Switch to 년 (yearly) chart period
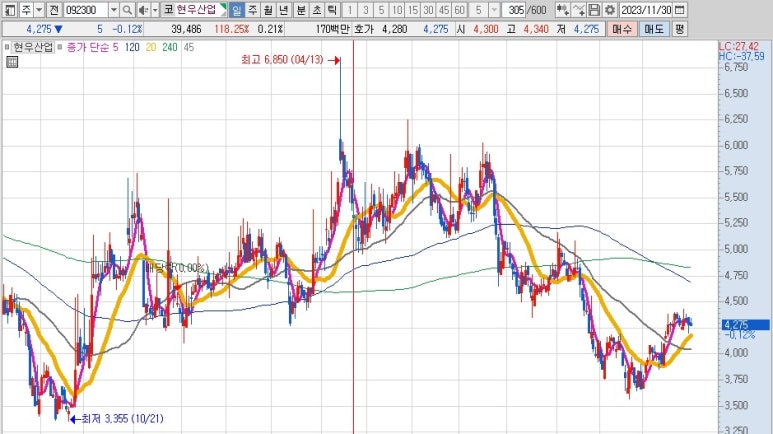 pyautogui.click(x=284, y=9)
